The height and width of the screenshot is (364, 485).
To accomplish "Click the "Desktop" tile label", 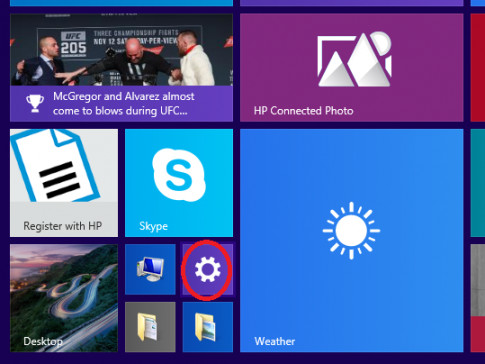I will (43, 341).
